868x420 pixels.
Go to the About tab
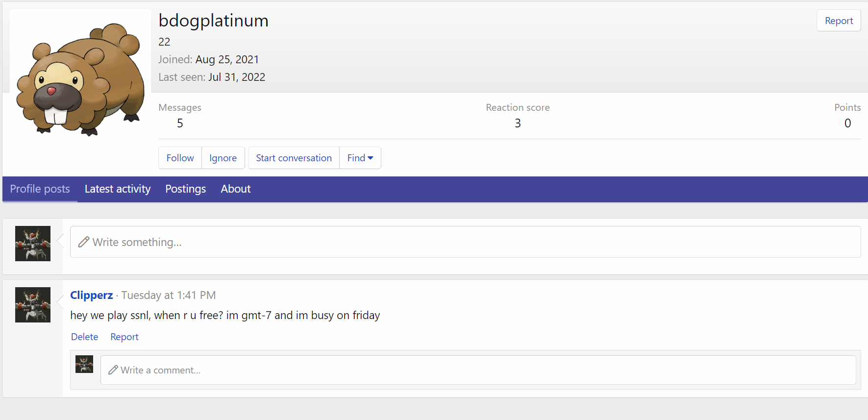236,189
